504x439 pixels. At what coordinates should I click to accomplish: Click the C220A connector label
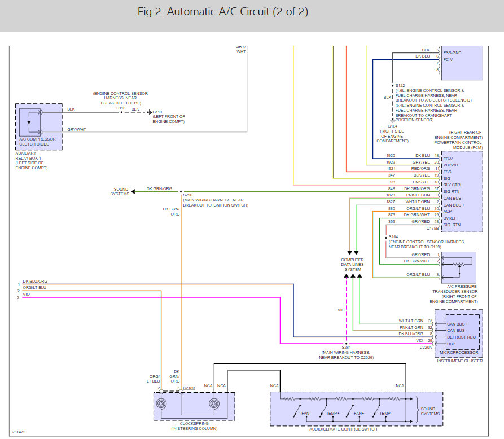pos(427,347)
